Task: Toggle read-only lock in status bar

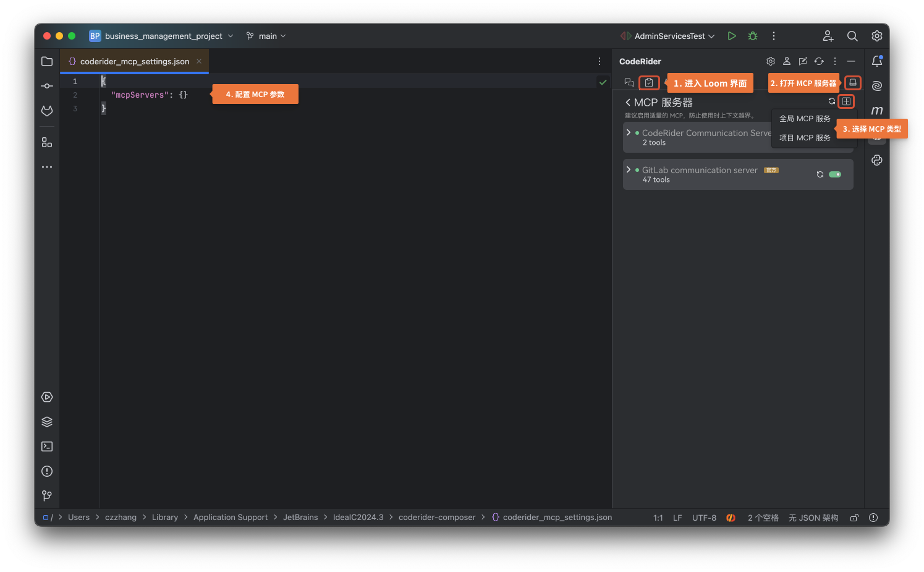Action: point(854,518)
